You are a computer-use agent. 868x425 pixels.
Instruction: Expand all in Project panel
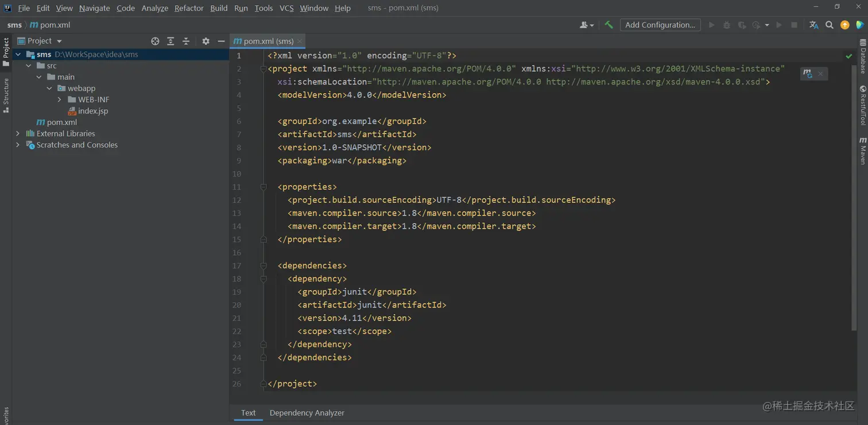point(170,41)
